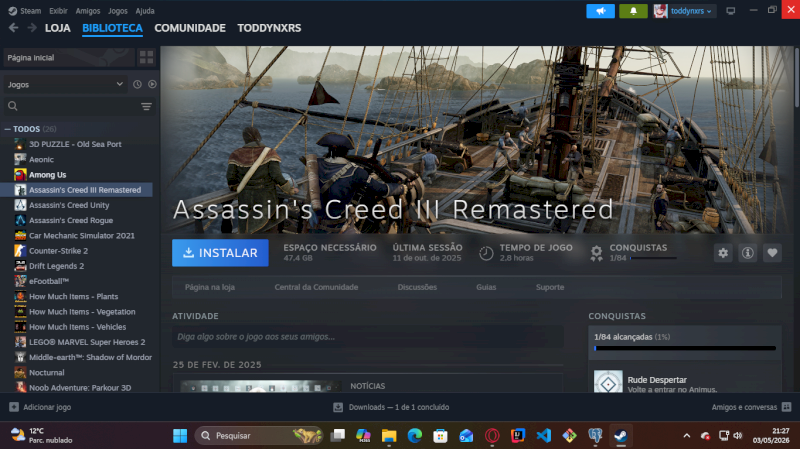Viewport: 800px width, 449px height.
Task: Go to the LOJA tab
Action: 58,28
